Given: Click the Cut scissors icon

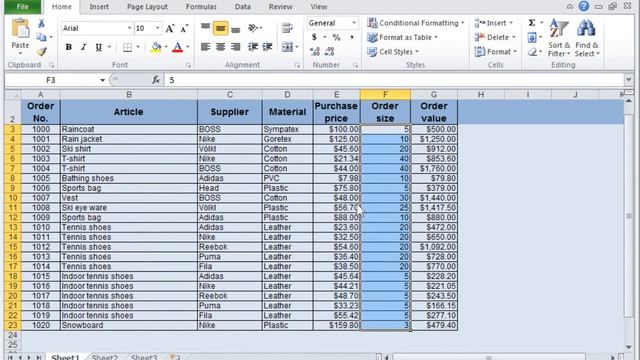Looking at the screenshot, I should [41, 23].
